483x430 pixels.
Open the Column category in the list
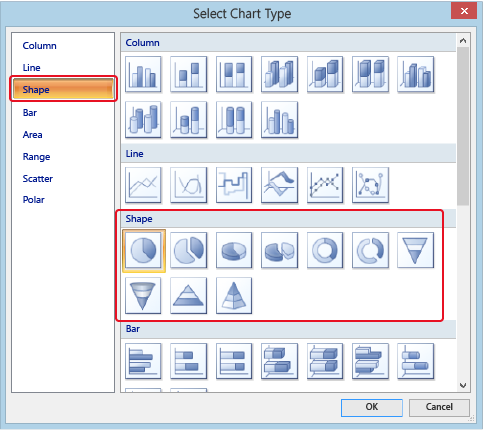(39, 46)
